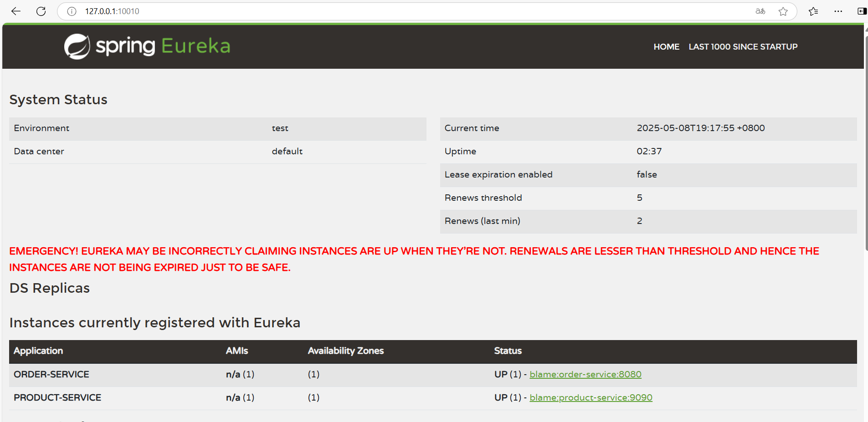
Task: Reload the page with the refresh icon
Action: (x=41, y=11)
